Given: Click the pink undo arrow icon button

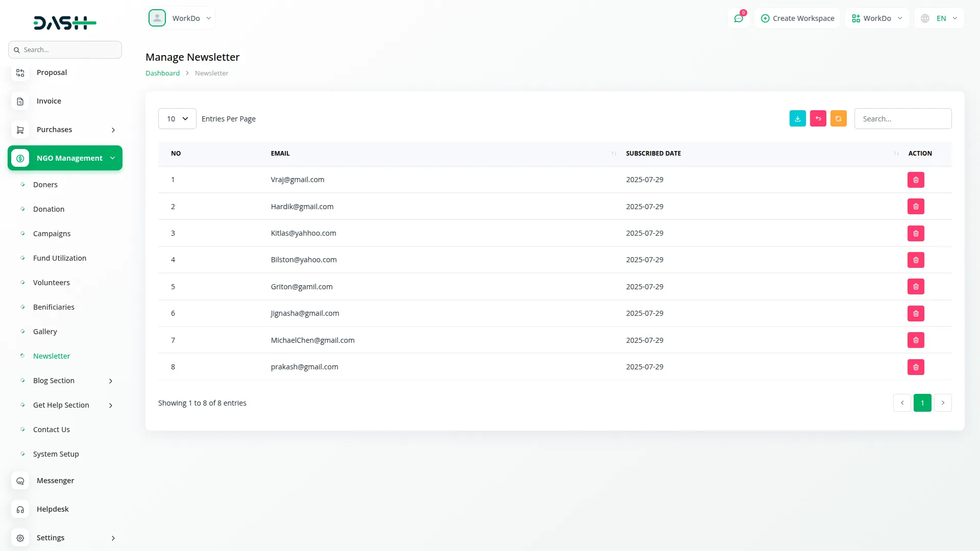Looking at the screenshot, I should (x=818, y=118).
